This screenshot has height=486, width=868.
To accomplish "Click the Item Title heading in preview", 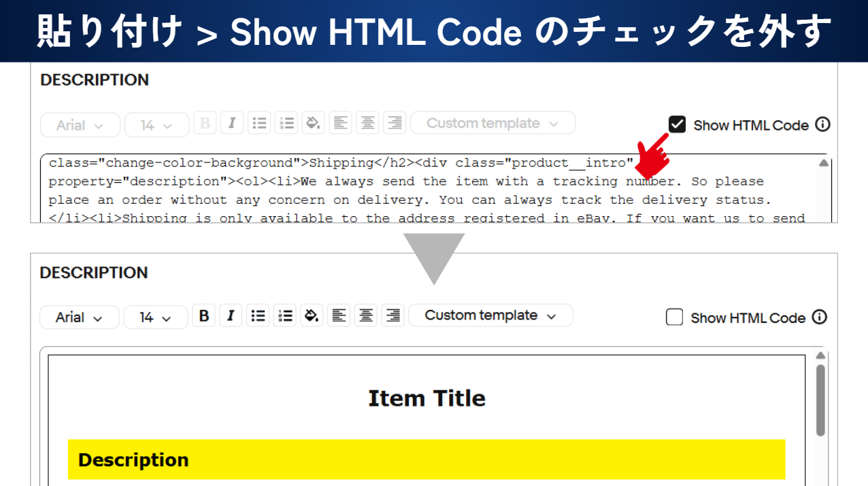I will click(427, 398).
